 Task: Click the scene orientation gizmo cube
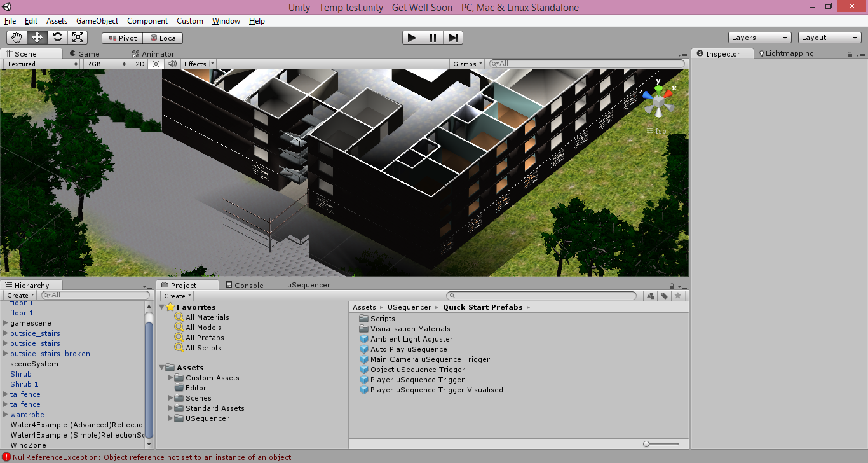(x=660, y=102)
